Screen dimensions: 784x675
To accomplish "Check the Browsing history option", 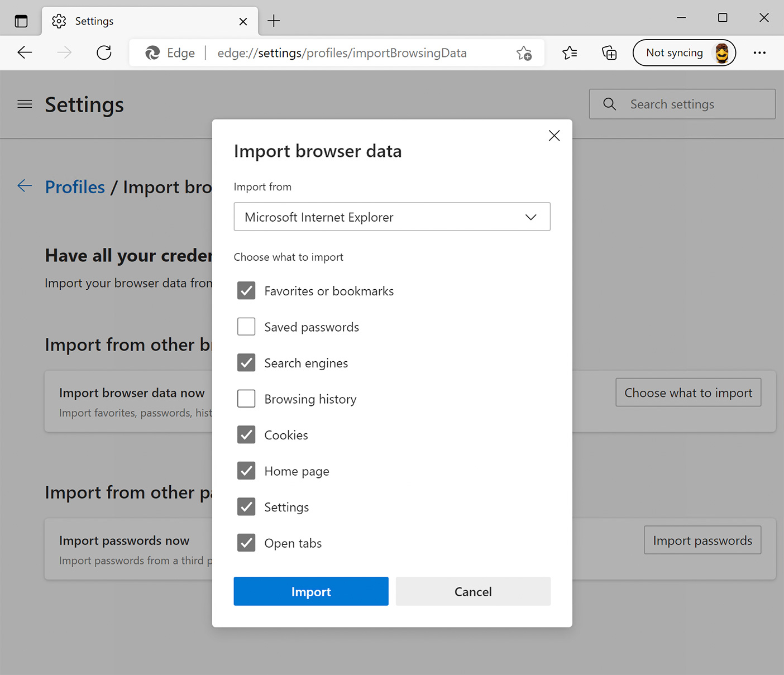I will [246, 399].
